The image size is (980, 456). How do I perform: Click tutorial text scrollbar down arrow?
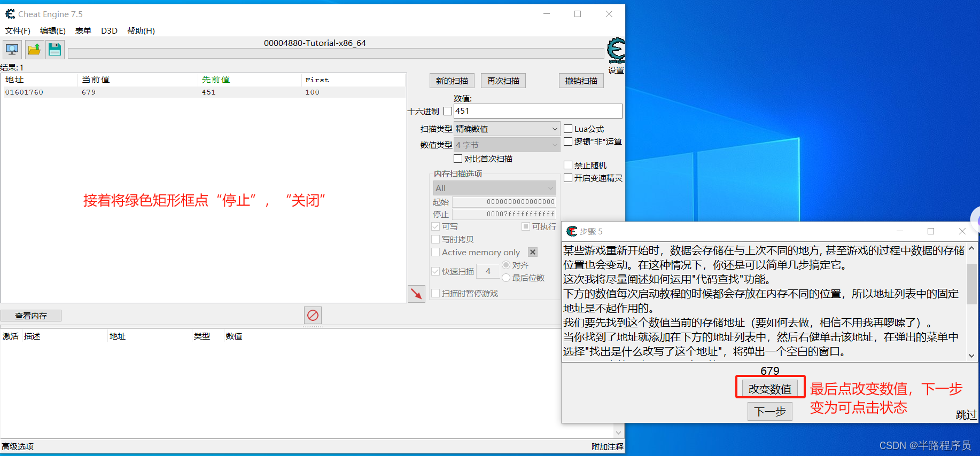click(971, 356)
